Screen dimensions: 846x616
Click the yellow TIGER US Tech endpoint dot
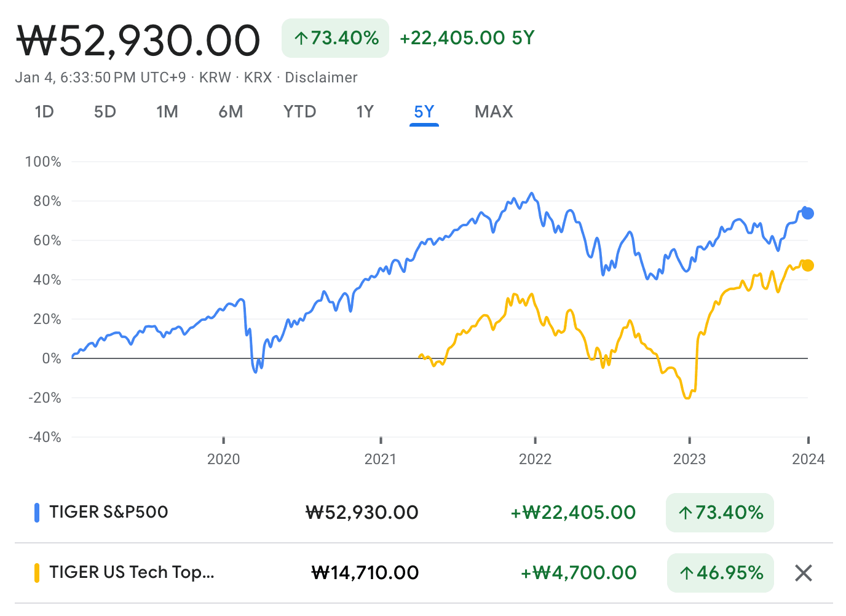click(x=808, y=266)
